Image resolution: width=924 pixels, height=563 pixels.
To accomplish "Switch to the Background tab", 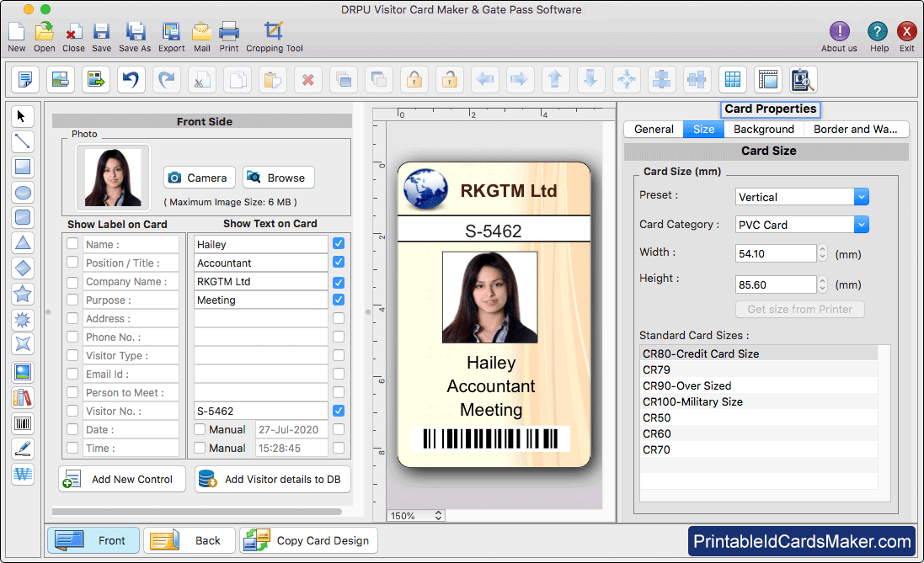I will coord(764,129).
